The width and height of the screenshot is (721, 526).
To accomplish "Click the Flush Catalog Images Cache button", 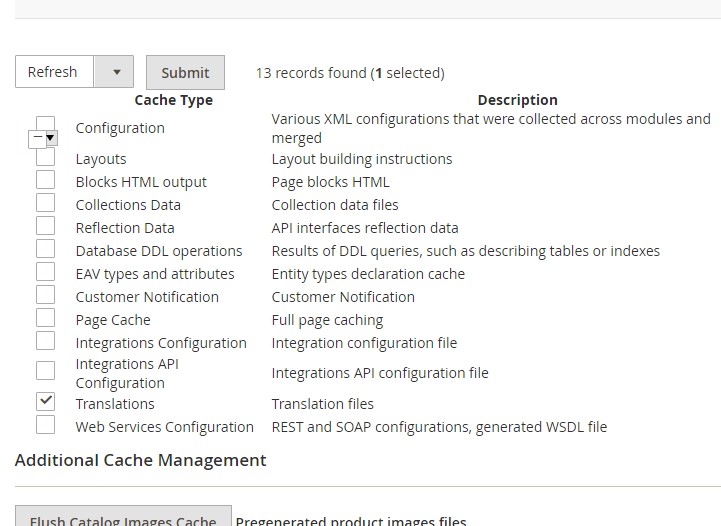I will [123, 517].
